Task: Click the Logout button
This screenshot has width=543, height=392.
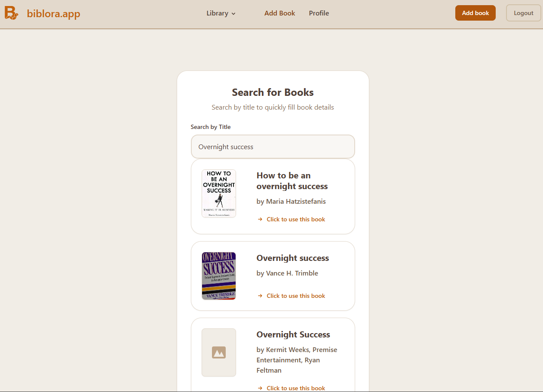Action: click(x=523, y=13)
